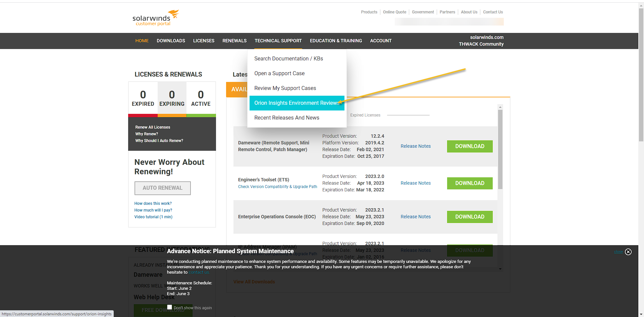
Task: Open the EDUCATION & TRAINING menu
Action: click(336, 41)
